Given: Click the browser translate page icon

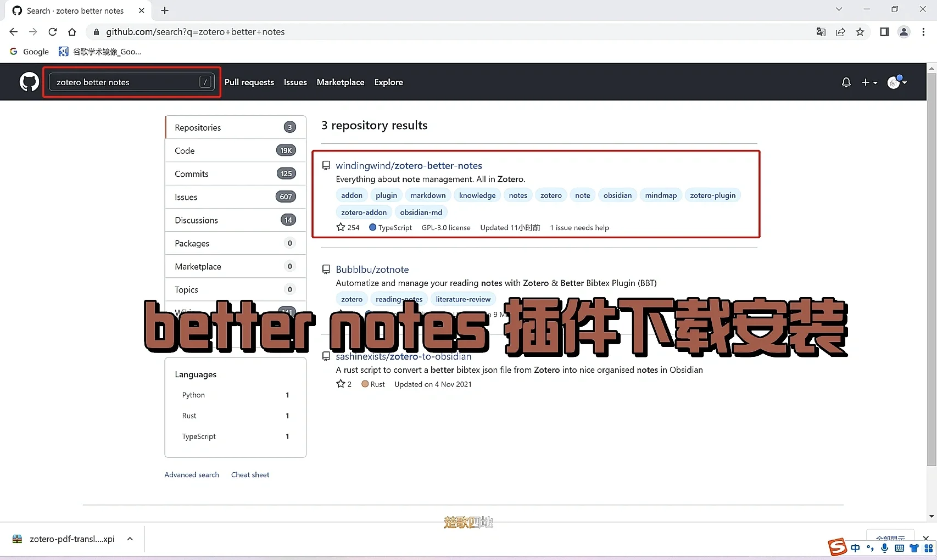Looking at the screenshot, I should (821, 32).
